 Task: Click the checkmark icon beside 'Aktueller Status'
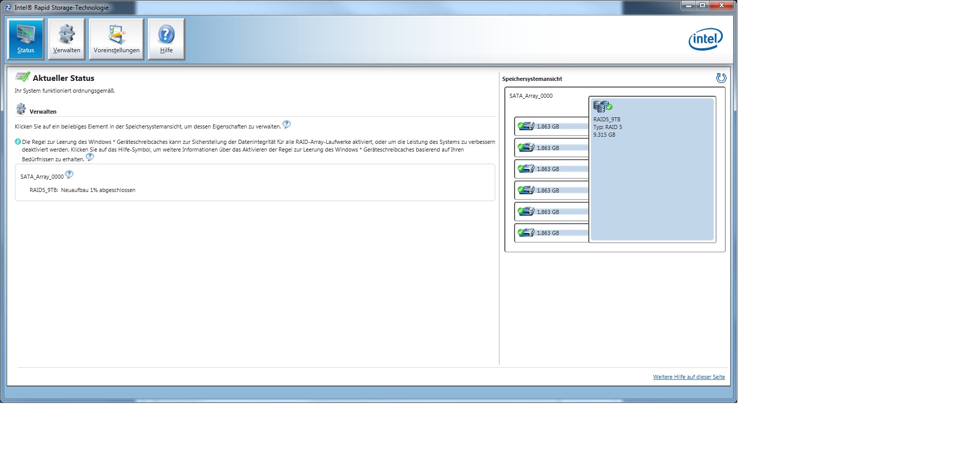coord(23,77)
